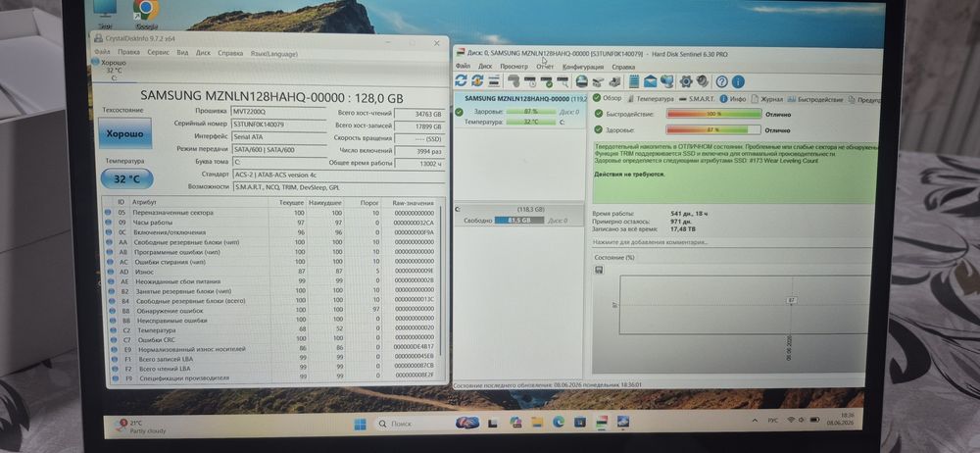The image size is (980, 453).
Task: Launch Microsoft Edge from the taskbar
Action: (x=559, y=423)
